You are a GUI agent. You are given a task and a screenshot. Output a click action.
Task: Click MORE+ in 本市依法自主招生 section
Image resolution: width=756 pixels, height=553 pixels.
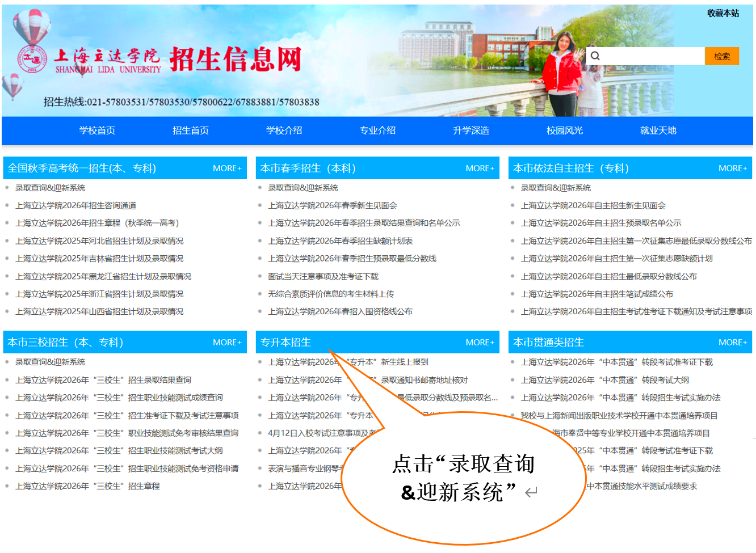[733, 168]
